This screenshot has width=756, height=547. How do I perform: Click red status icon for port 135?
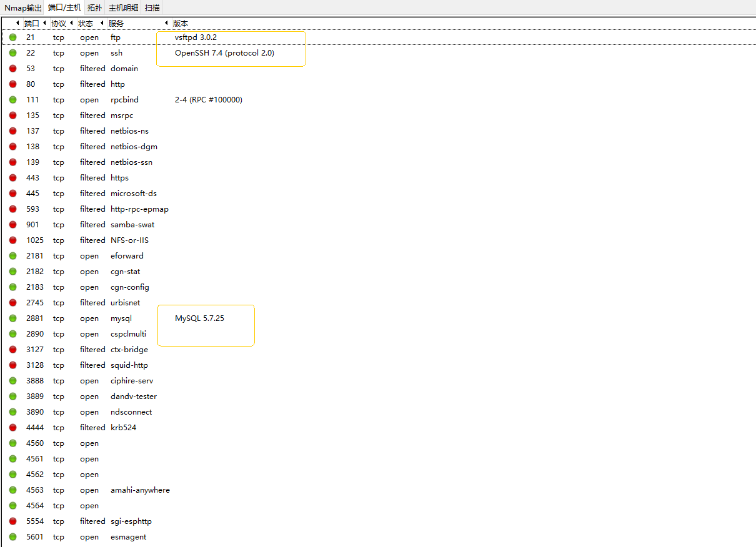click(x=13, y=116)
